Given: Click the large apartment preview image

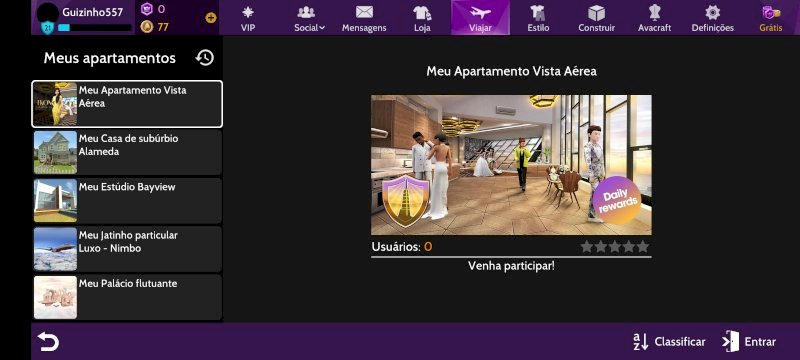Looking at the screenshot, I should tap(511, 165).
